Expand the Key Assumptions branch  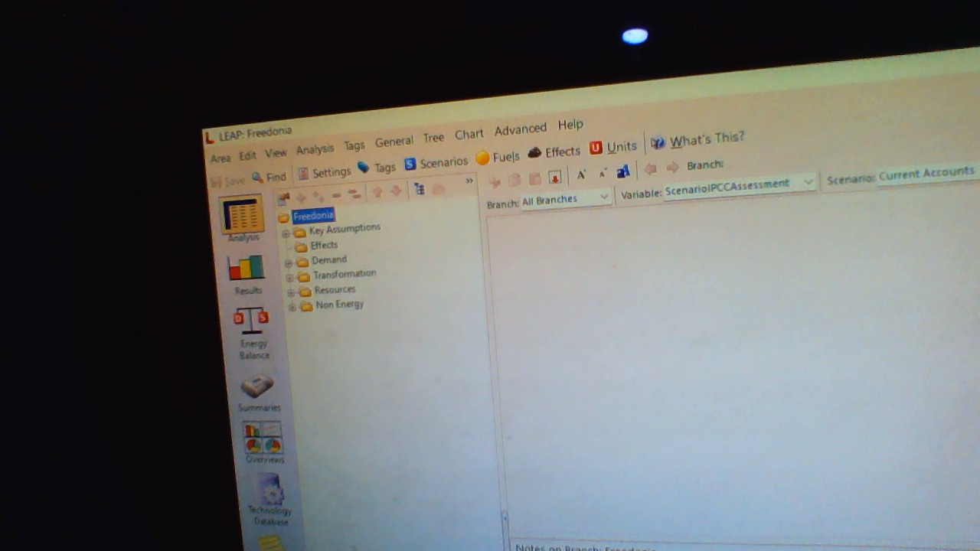[x=286, y=233]
